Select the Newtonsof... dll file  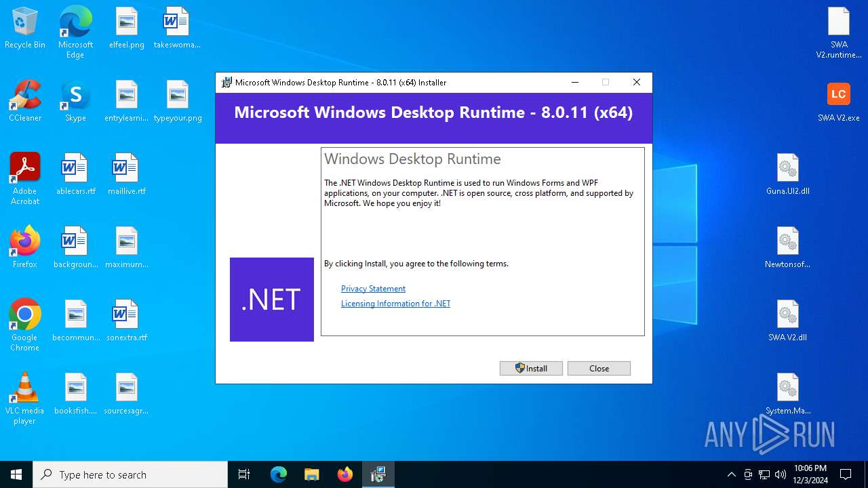pyautogui.click(x=788, y=248)
